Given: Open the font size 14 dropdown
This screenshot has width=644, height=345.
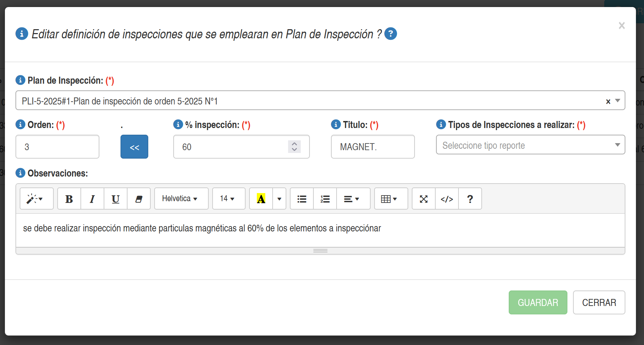Looking at the screenshot, I should [229, 199].
